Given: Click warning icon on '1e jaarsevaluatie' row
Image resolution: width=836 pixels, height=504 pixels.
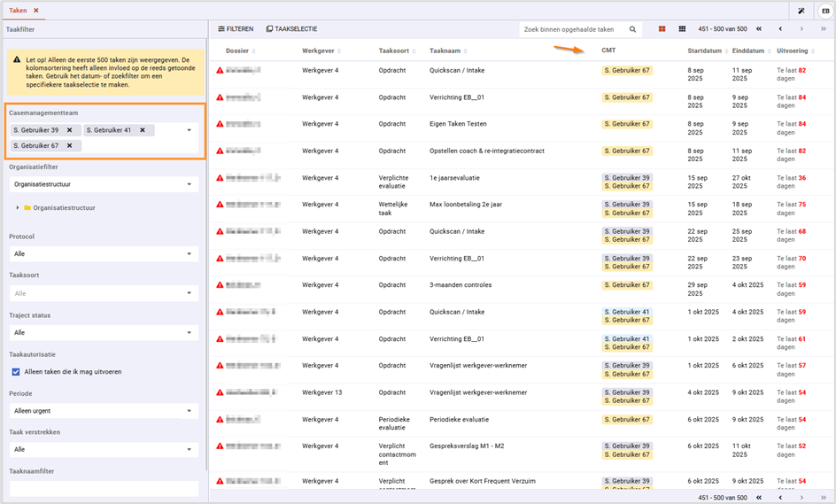Looking at the screenshot, I should [x=220, y=178].
